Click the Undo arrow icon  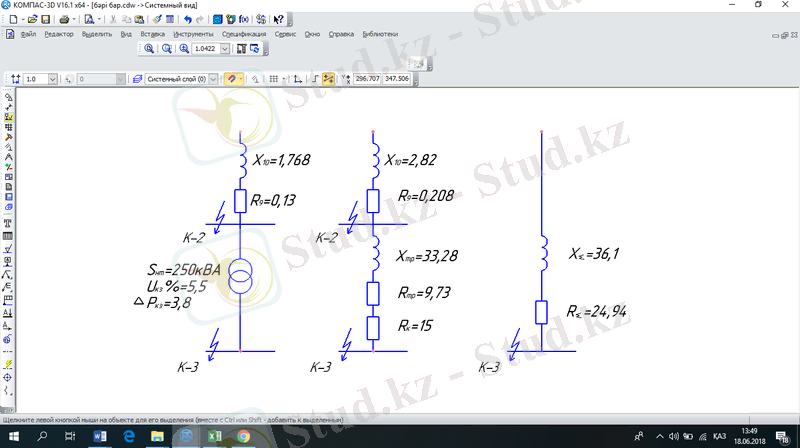pyautogui.click(x=187, y=19)
